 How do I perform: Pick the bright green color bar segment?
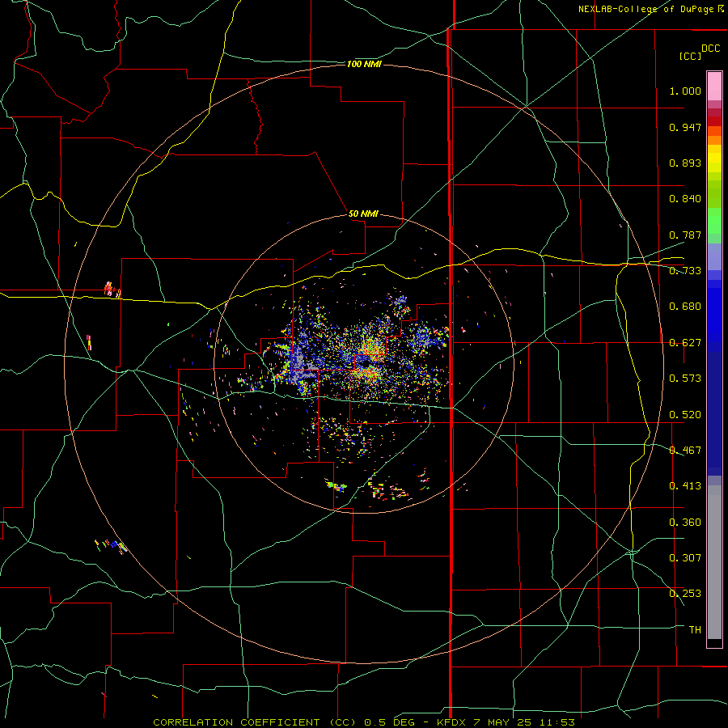coord(714,221)
